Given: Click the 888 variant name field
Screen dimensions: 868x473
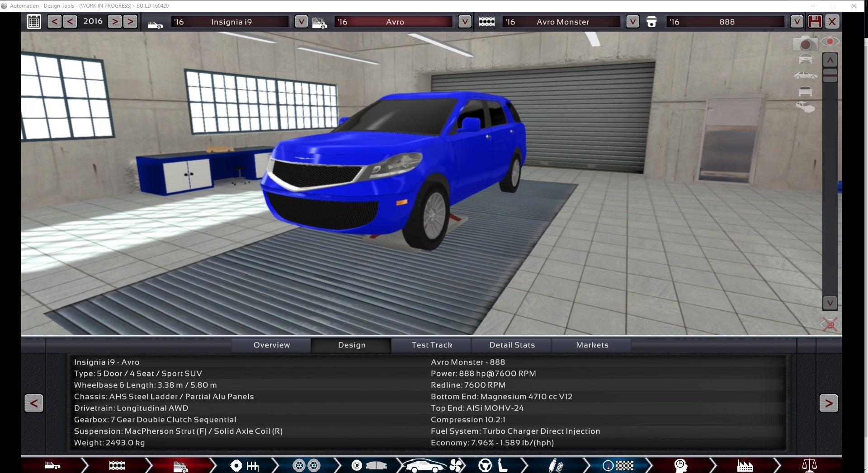Looking at the screenshot, I should (x=726, y=22).
